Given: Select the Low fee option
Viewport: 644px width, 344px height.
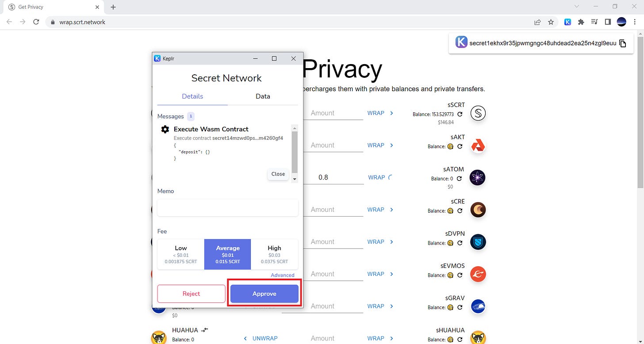Looking at the screenshot, I should click(x=180, y=254).
